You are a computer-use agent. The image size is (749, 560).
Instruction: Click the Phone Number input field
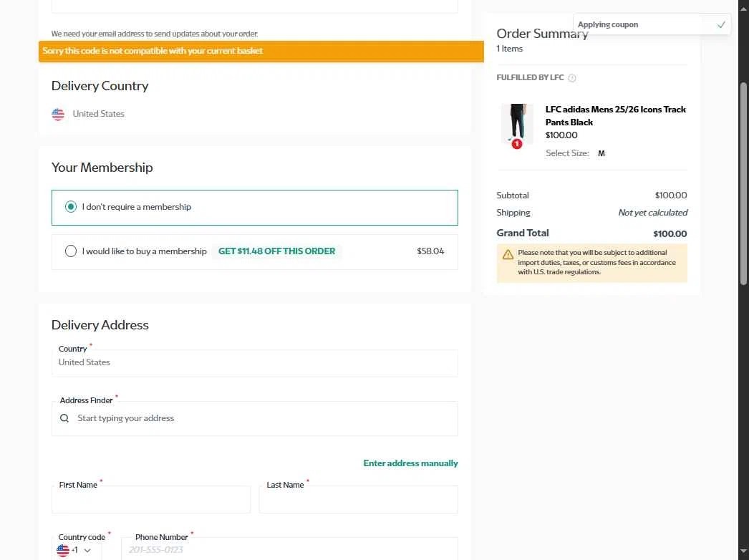pyautogui.click(x=289, y=550)
